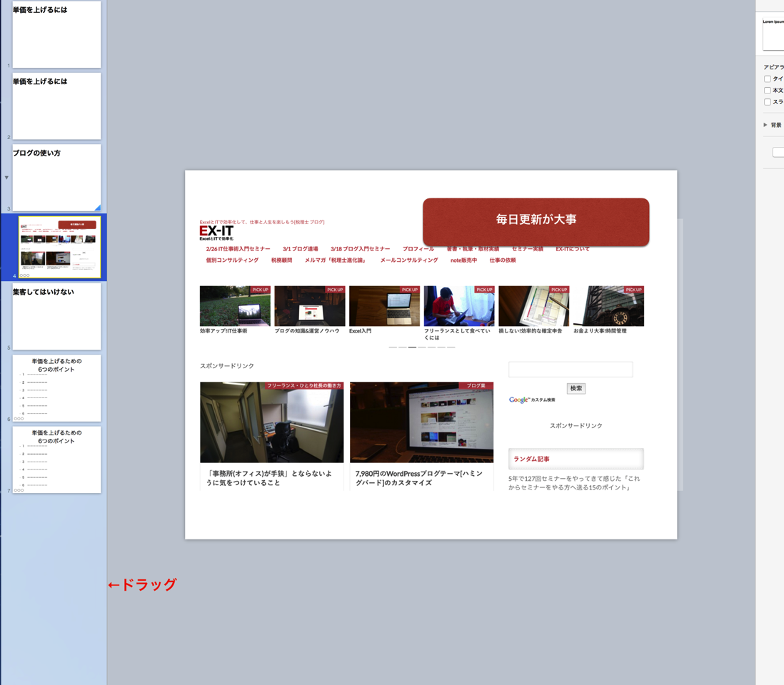
Task: Click the 事務所(オフィス)が手狭 article card photo
Action: click(x=271, y=422)
